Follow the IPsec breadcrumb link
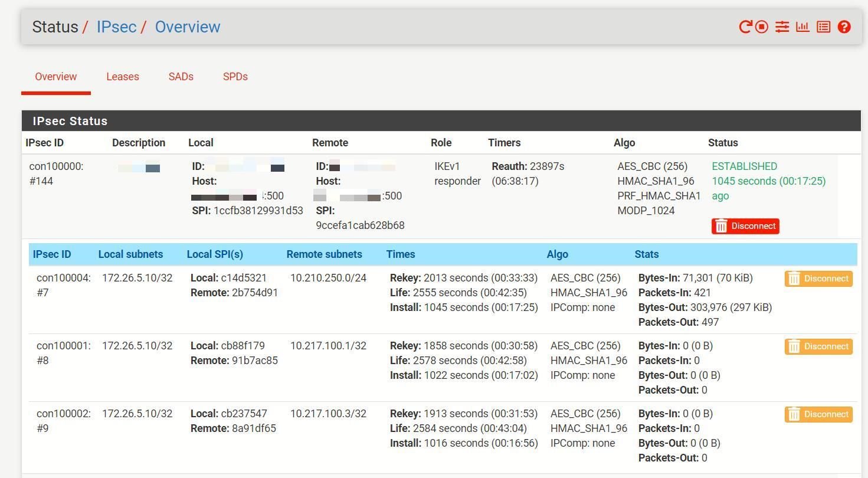This screenshot has height=478, width=868. tap(116, 27)
